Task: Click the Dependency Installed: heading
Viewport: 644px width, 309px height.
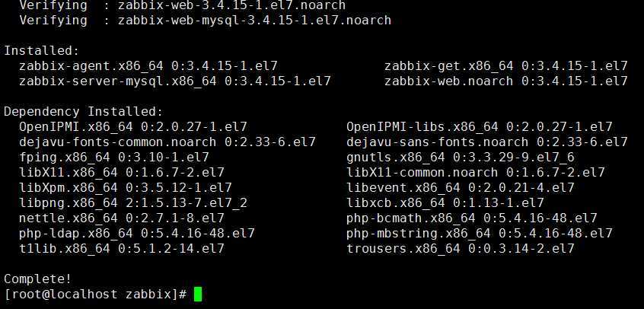Action: (x=84, y=111)
